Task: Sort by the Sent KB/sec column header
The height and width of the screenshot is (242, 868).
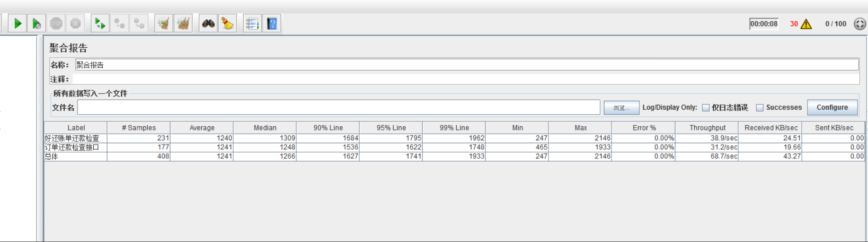Action: [833, 128]
